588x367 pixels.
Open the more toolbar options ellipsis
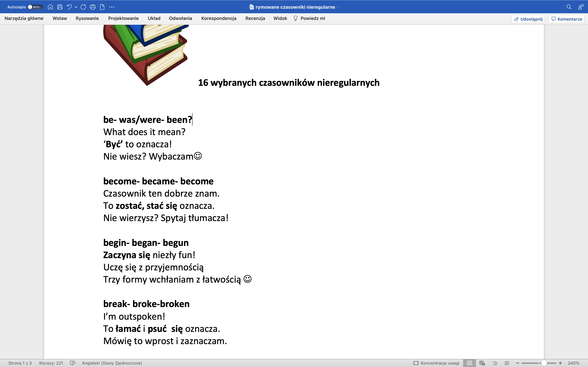(x=111, y=7)
